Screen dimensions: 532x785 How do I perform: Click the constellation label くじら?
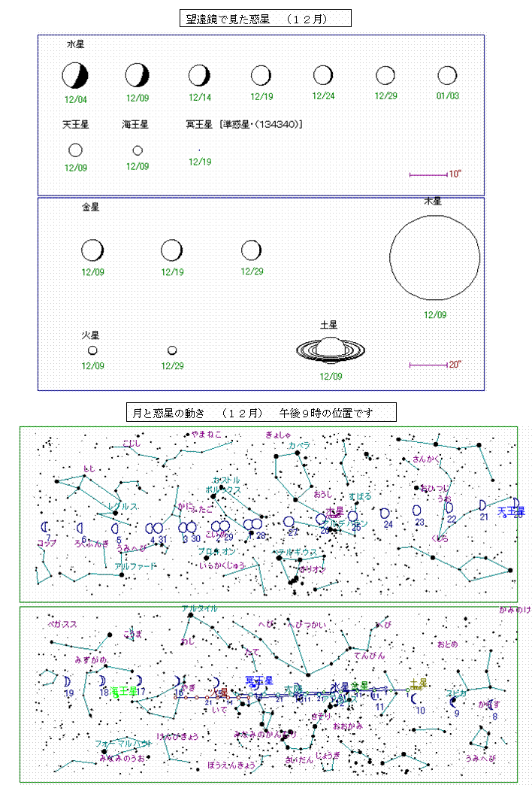tap(440, 538)
